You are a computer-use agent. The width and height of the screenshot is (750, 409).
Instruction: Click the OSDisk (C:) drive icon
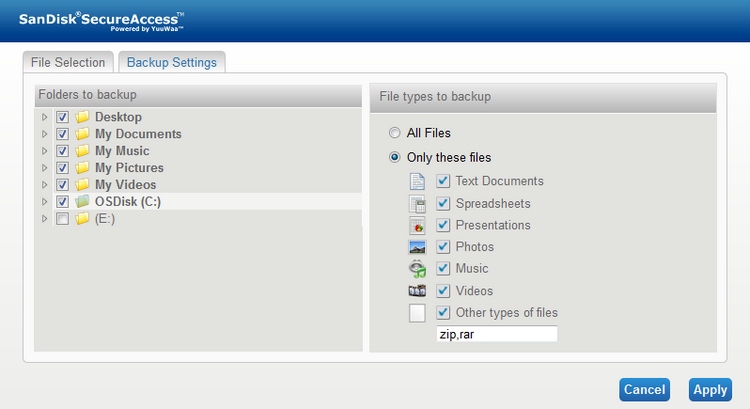[x=82, y=201]
